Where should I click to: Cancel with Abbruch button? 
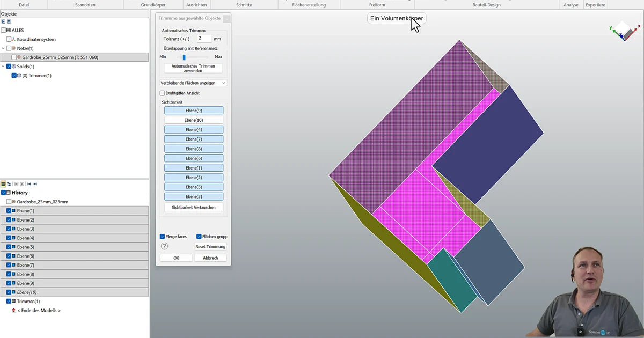point(210,258)
